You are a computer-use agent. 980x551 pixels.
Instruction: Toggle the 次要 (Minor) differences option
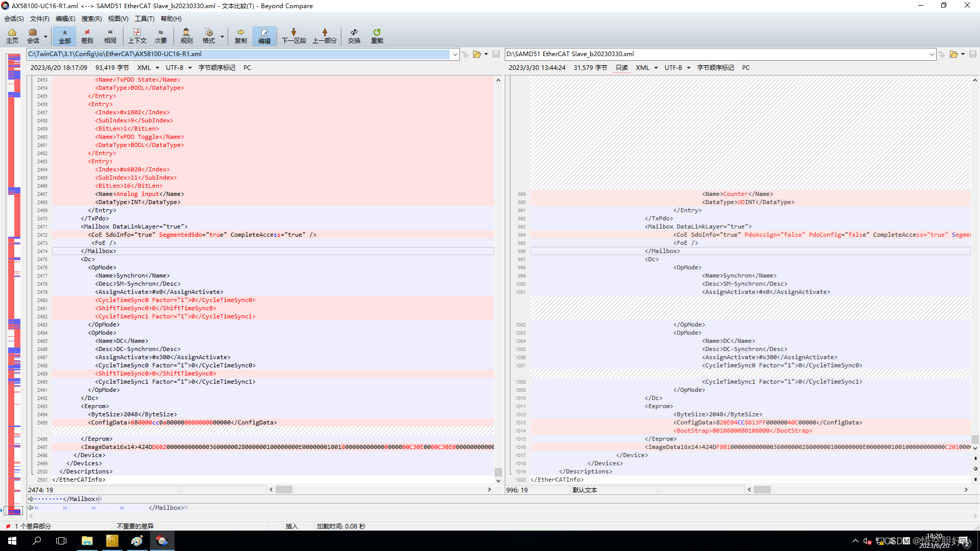coord(161,36)
